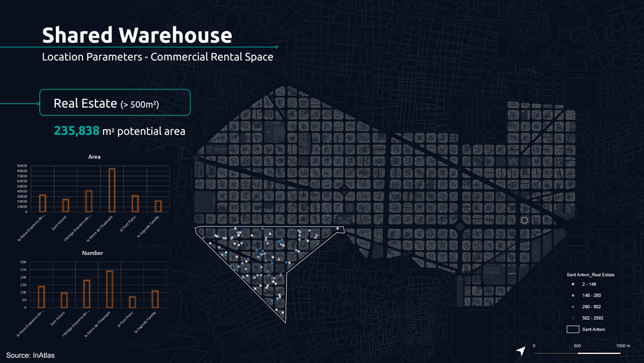Click the Source: InAtlas text

click(x=35, y=355)
